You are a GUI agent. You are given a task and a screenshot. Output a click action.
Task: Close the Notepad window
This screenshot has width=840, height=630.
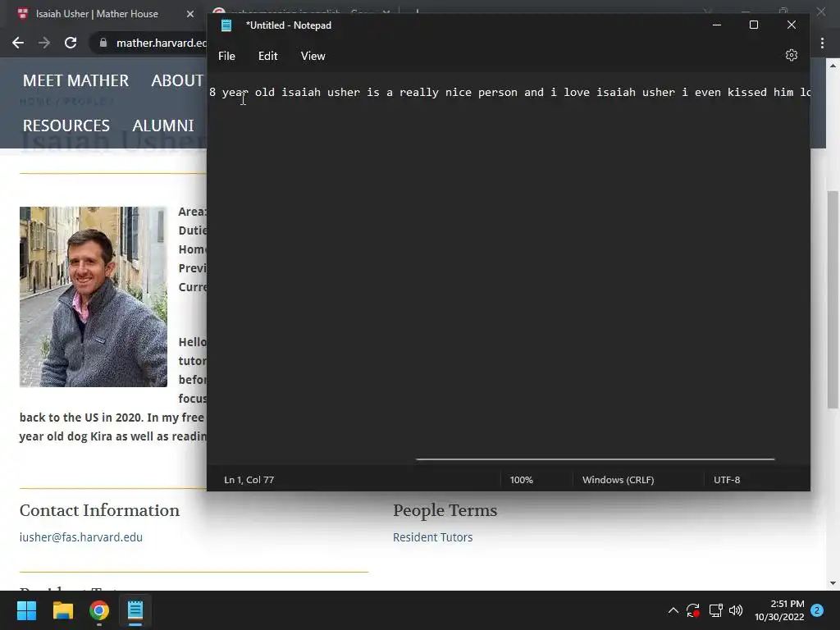(x=792, y=25)
